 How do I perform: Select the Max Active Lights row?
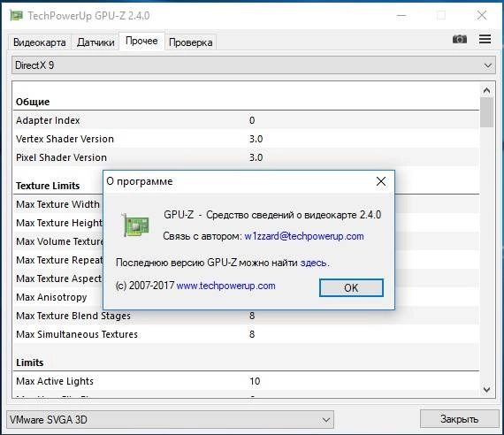pos(246,381)
